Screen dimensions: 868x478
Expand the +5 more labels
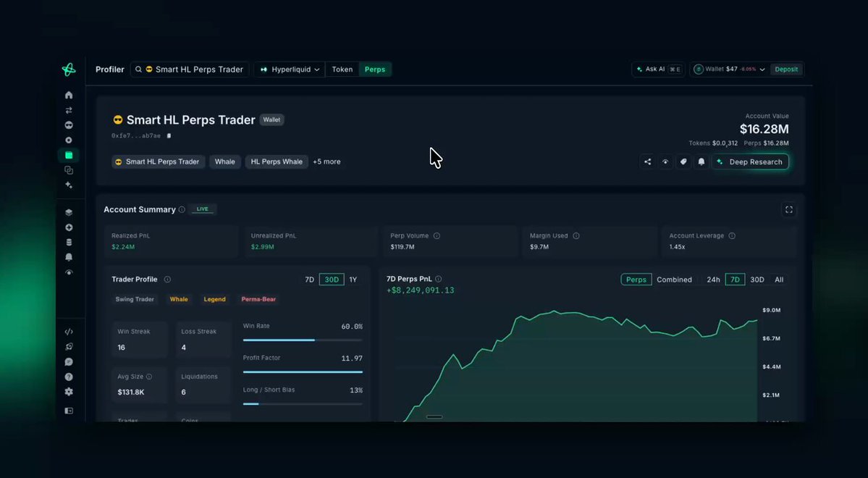(326, 162)
